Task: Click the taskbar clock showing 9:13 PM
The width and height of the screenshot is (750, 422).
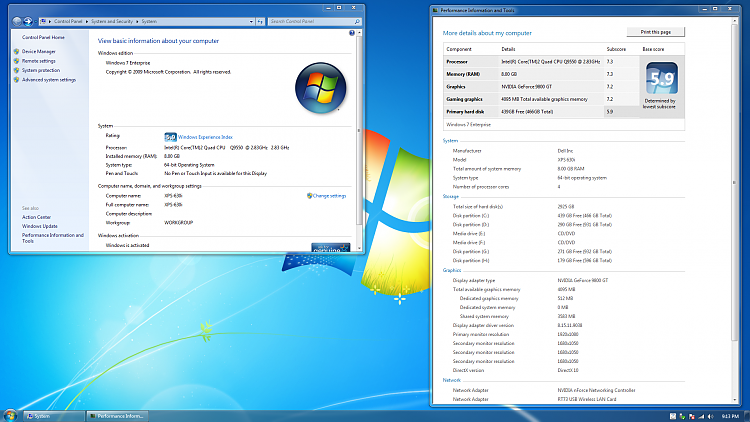Action: tap(730, 417)
